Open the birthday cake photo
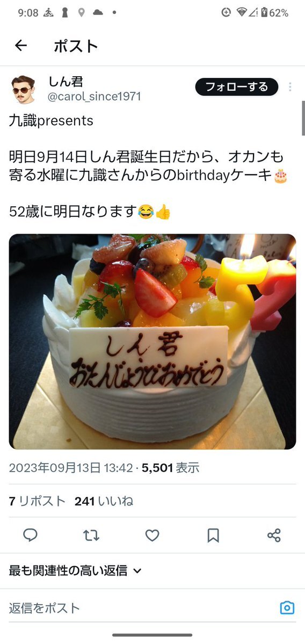 tap(152, 342)
